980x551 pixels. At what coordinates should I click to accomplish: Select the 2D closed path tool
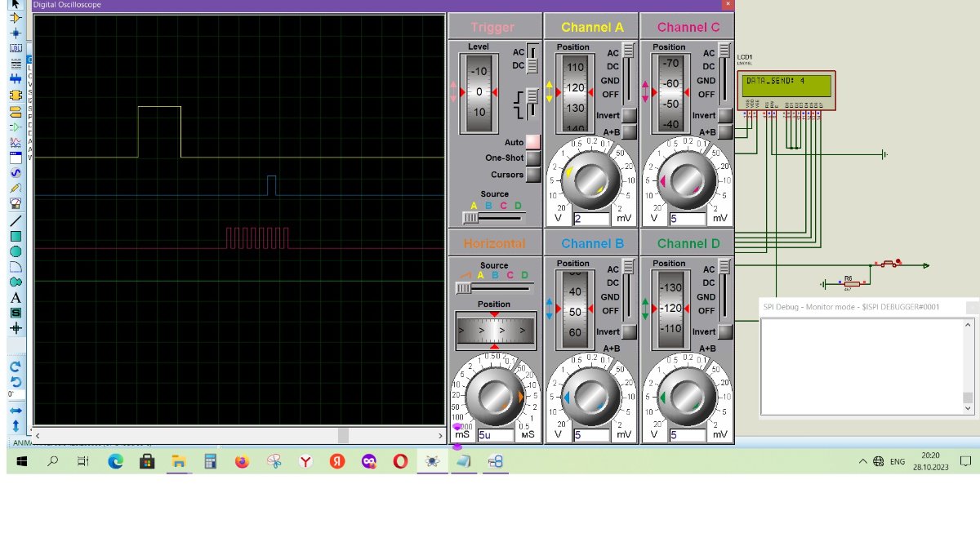(16, 282)
